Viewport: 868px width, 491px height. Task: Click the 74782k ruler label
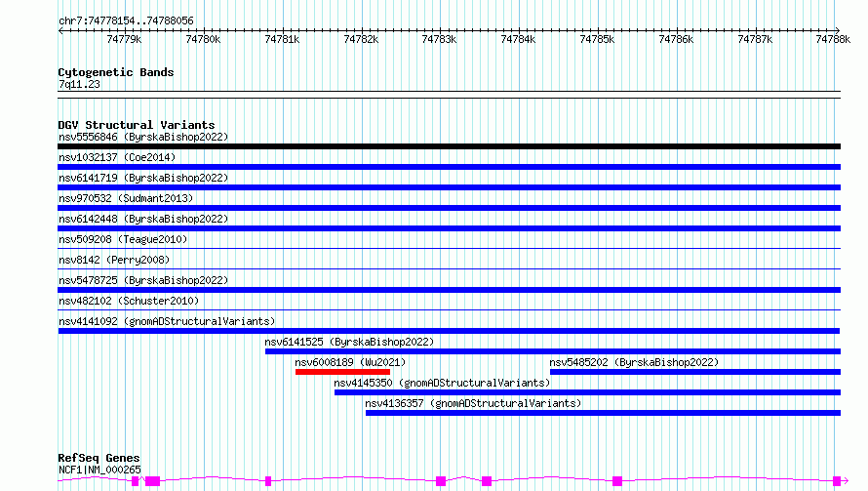361,39
